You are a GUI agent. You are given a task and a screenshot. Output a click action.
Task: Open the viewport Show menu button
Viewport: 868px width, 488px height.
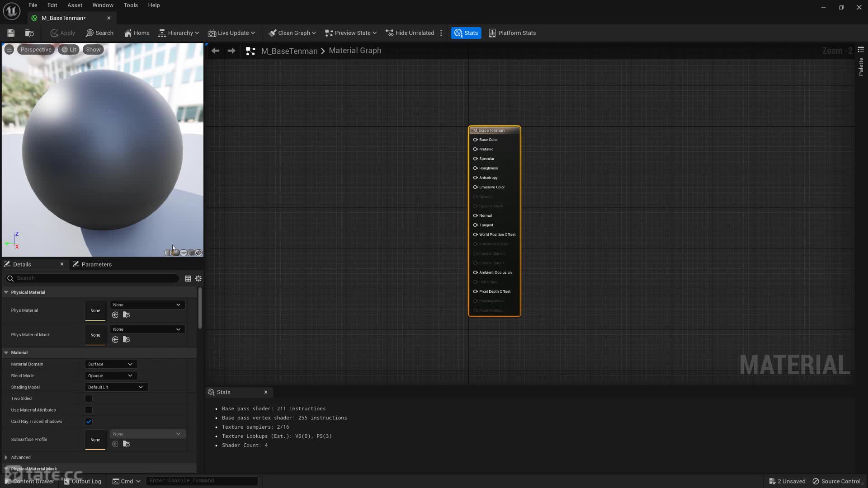pyautogui.click(x=93, y=50)
